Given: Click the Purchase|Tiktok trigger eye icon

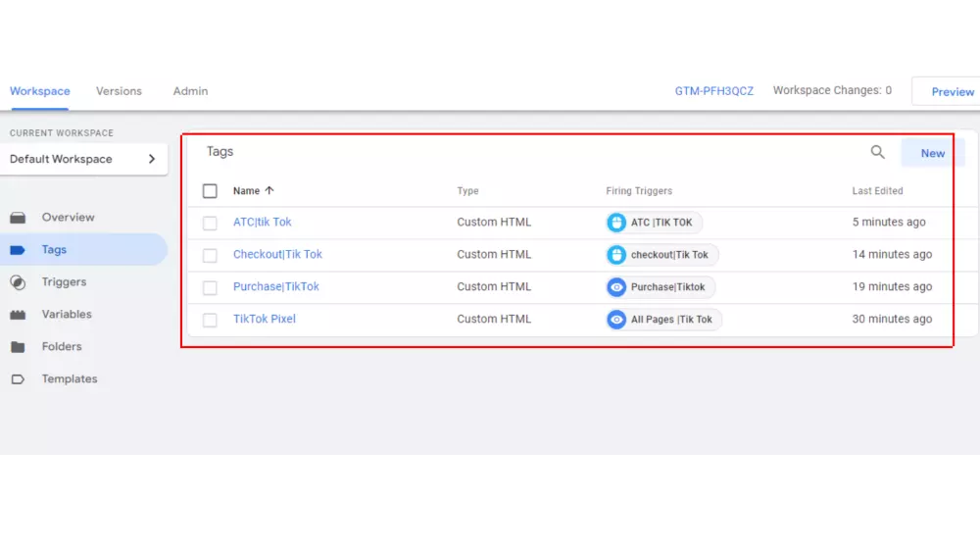Looking at the screenshot, I should coord(616,287).
